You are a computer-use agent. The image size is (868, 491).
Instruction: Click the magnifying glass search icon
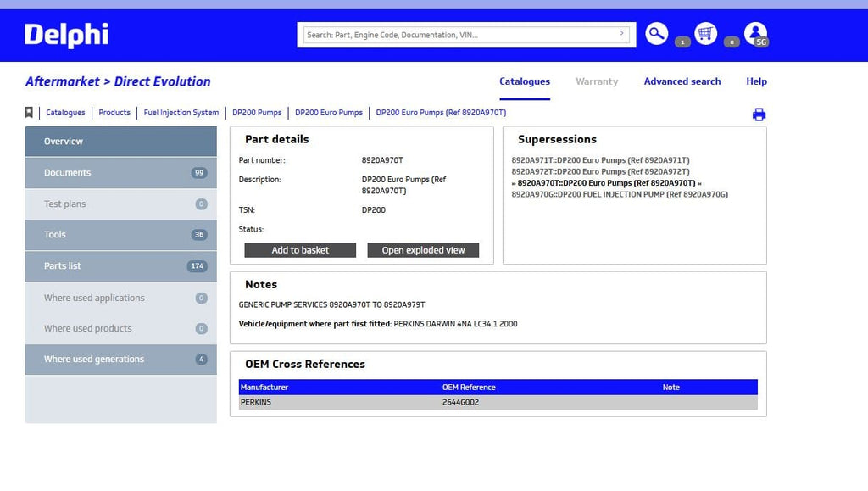pos(656,34)
